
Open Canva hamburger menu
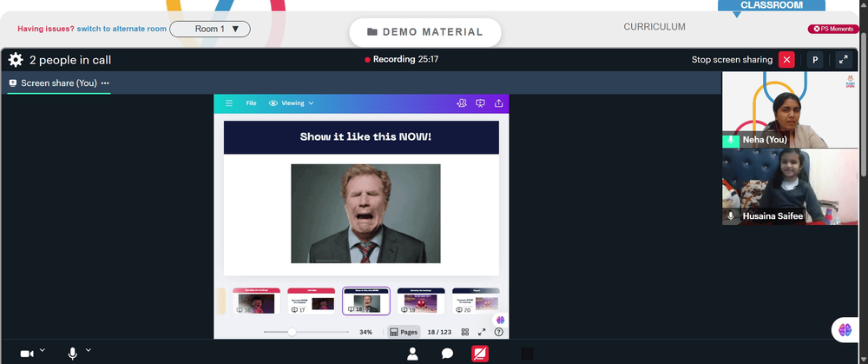coord(228,103)
